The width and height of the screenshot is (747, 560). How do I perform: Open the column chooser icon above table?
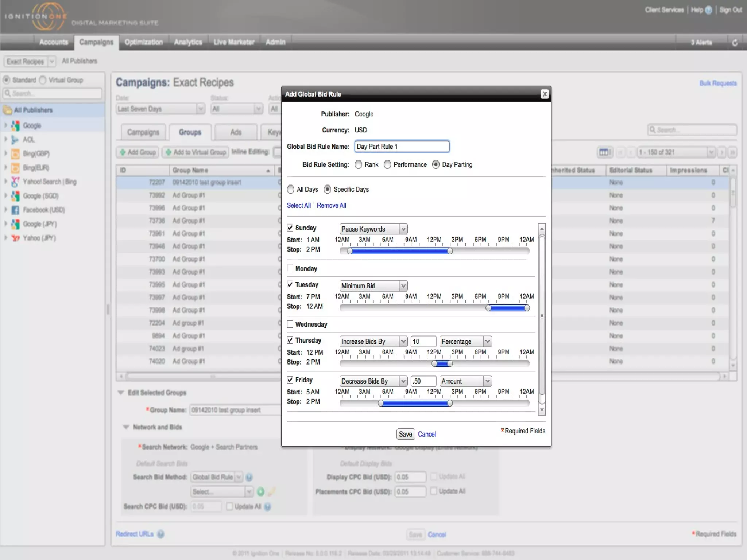click(604, 152)
